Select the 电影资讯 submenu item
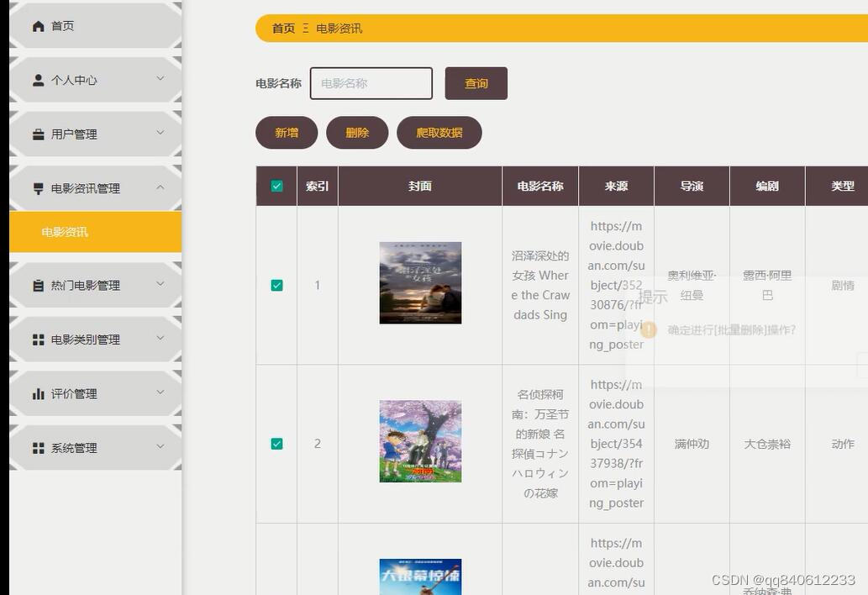This screenshot has width=868, height=595. (95, 232)
